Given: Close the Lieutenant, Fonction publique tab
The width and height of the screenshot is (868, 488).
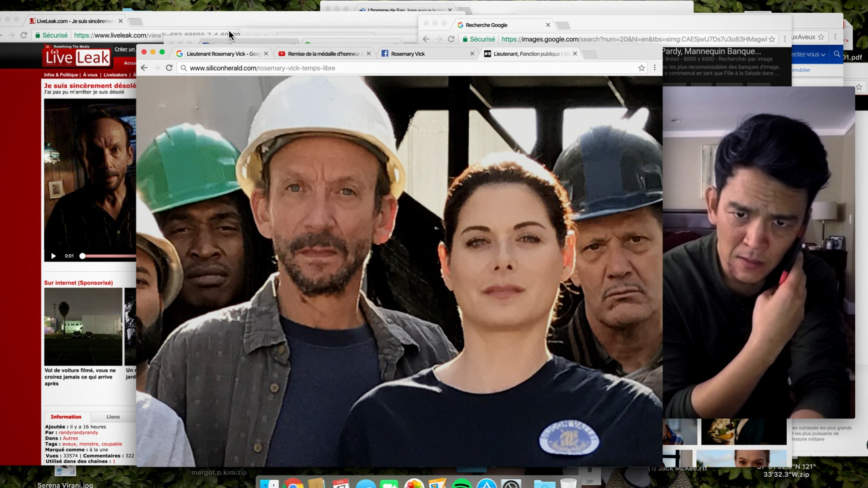Looking at the screenshot, I should point(575,54).
